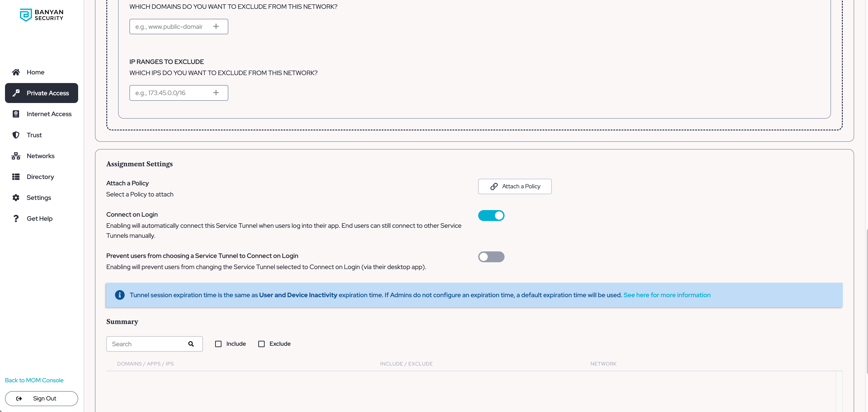This screenshot has height=412, width=868.
Task: Click the Trust shield icon in sidebar
Action: click(x=16, y=135)
